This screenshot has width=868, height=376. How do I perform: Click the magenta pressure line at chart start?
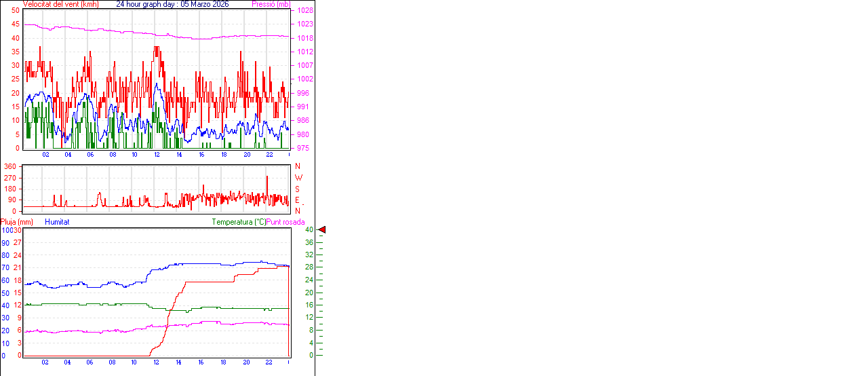[x=26, y=24]
